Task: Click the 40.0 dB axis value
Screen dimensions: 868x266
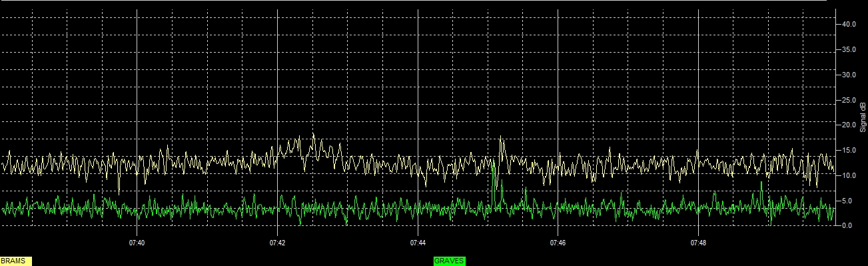Action: tap(849, 24)
